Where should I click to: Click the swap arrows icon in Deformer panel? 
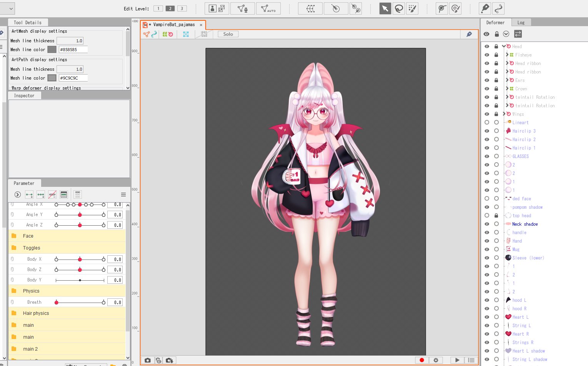point(518,34)
